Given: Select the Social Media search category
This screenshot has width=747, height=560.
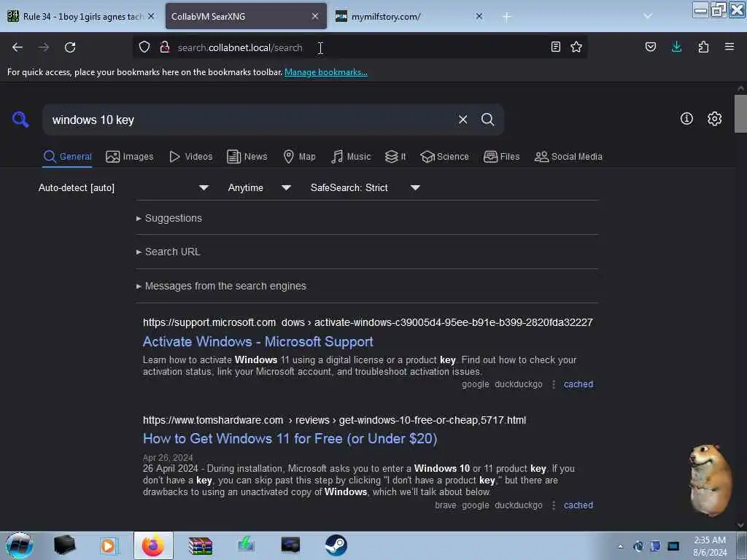Looking at the screenshot, I should pos(568,157).
